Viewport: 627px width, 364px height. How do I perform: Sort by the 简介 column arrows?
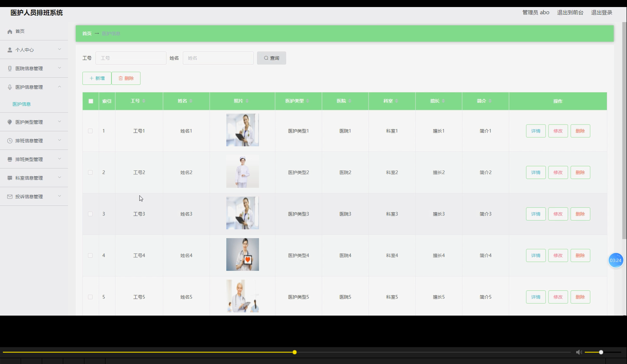(x=490, y=101)
